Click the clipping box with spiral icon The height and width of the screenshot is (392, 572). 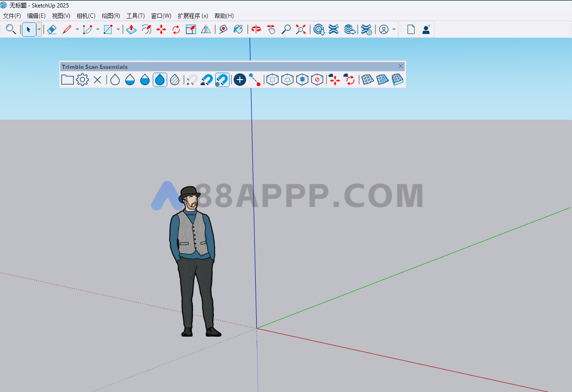[302, 80]
